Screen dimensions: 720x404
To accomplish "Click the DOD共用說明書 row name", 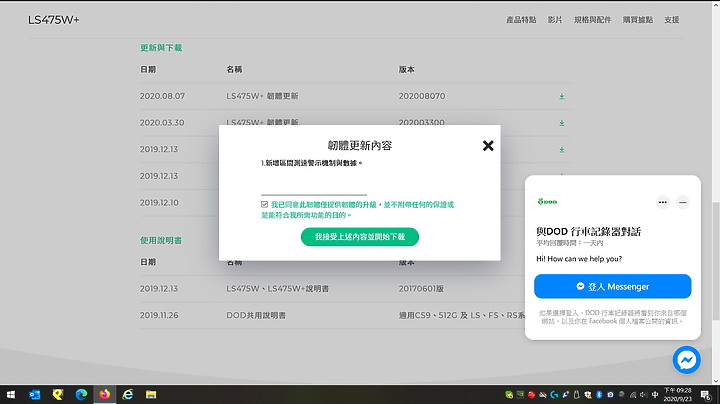I will [256, 315].
